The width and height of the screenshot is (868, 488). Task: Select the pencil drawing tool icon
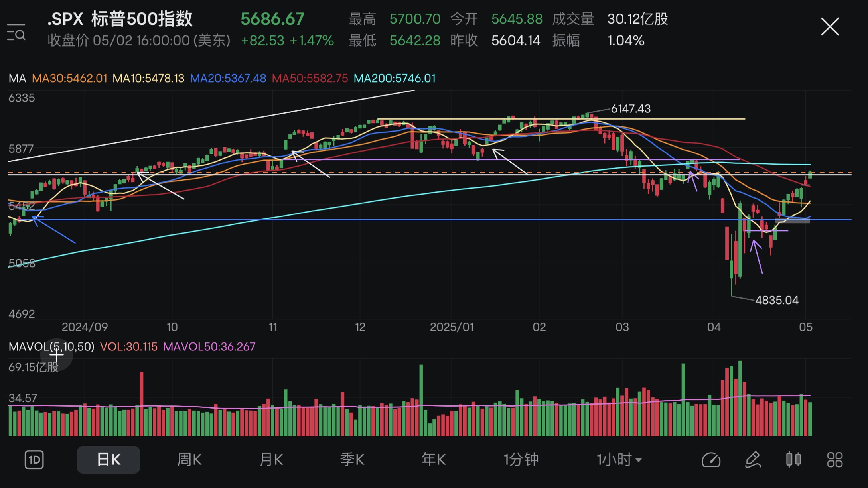pos(753,460)
